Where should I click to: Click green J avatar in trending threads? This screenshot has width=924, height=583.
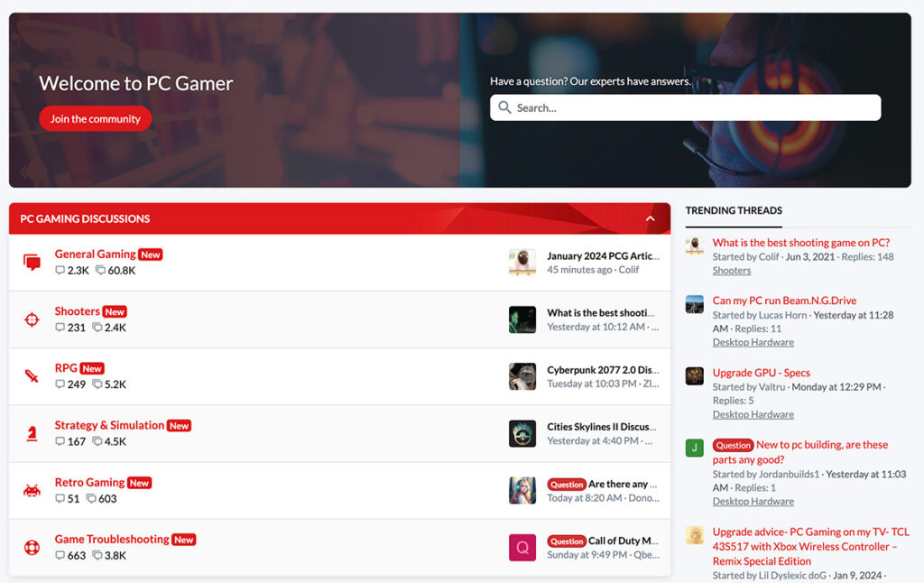click(695, 448)
